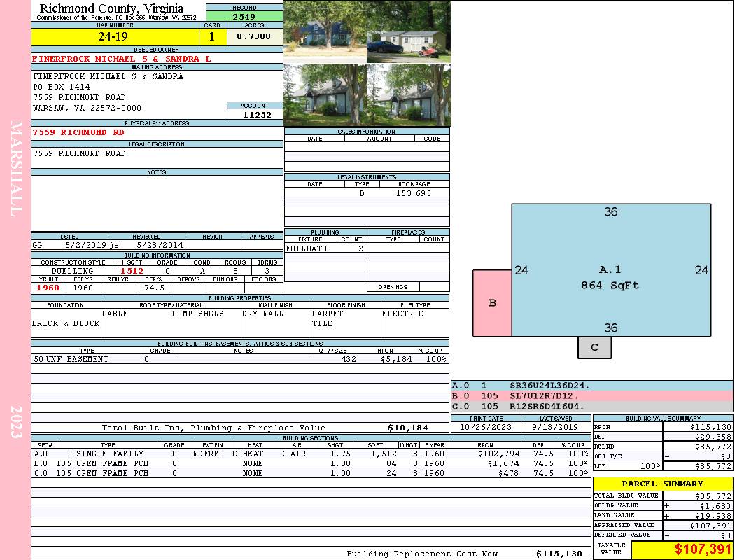Image resolution: width=735 pixels, height=560 pixels.
Task: Select the gray C porch sketch section
Action: tap(594, 348)
